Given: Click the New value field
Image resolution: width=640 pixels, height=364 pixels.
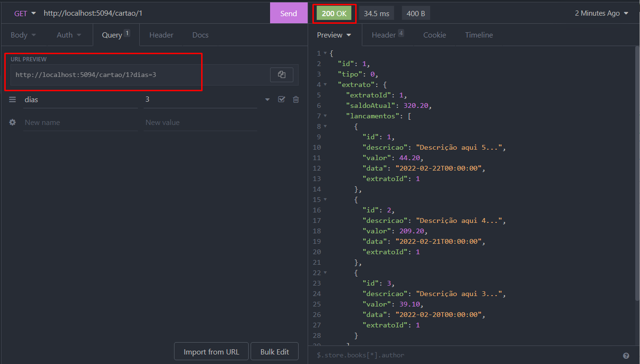Looking at the screenshot, I should 200,123.
